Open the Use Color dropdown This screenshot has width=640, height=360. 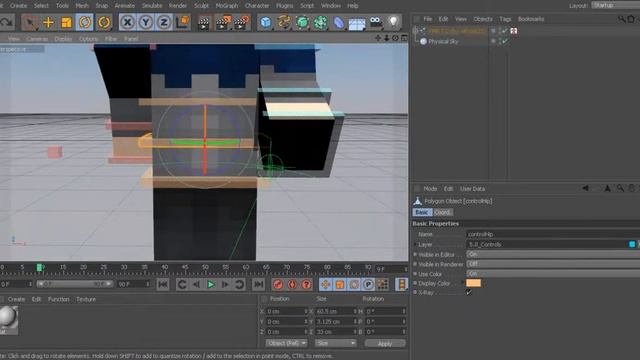[553, 273]
